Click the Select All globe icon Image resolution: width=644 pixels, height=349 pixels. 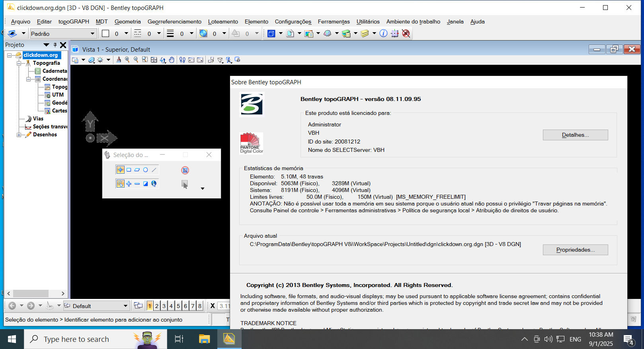(154, 184)
